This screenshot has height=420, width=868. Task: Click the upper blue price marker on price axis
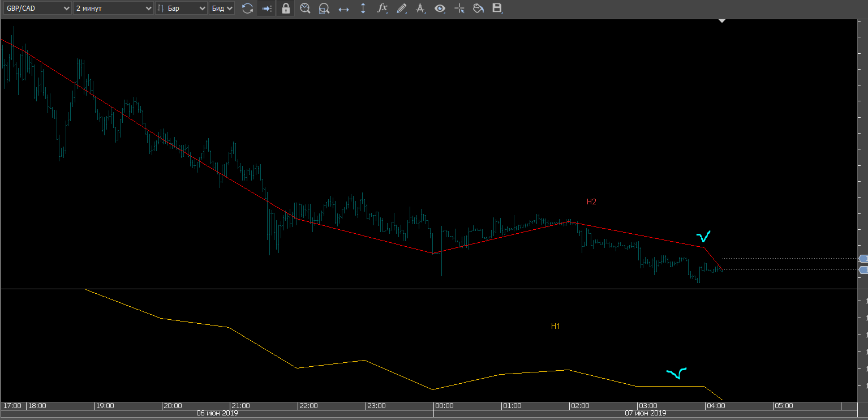point(863,259)
